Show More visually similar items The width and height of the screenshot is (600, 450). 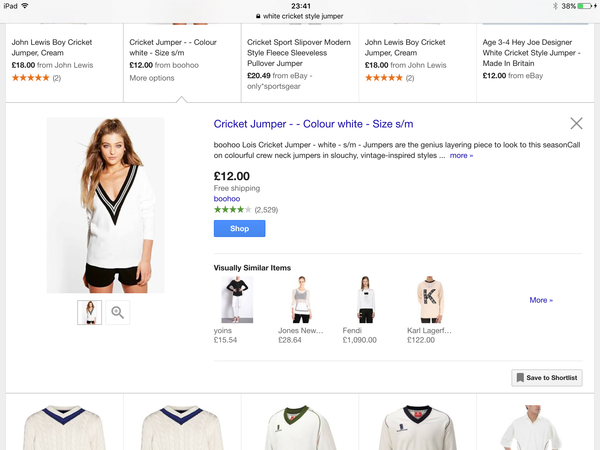point(541,300)
